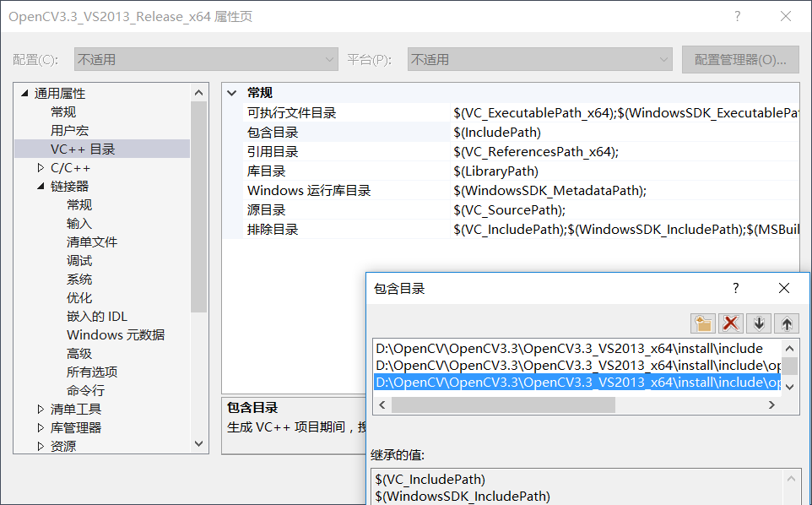Open help in the 属性页 title bar

(x=737, y=16)
